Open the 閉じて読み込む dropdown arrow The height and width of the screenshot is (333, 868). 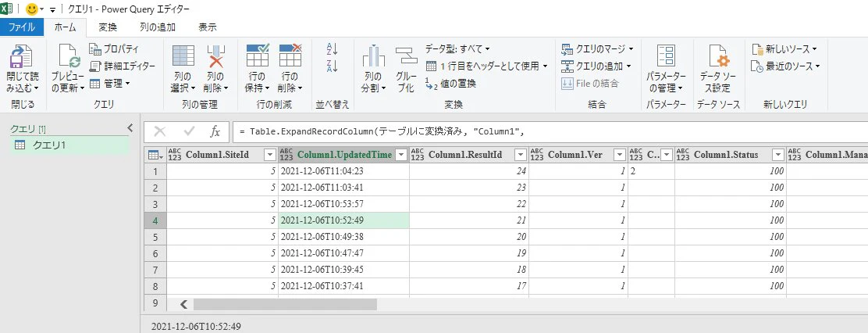pyautogui.click(x=36, y=88)
